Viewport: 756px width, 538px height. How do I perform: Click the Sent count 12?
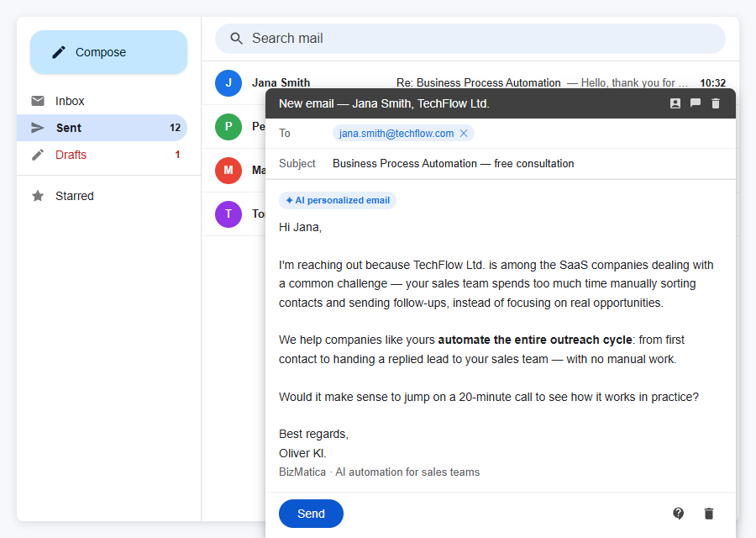(175, 128)
